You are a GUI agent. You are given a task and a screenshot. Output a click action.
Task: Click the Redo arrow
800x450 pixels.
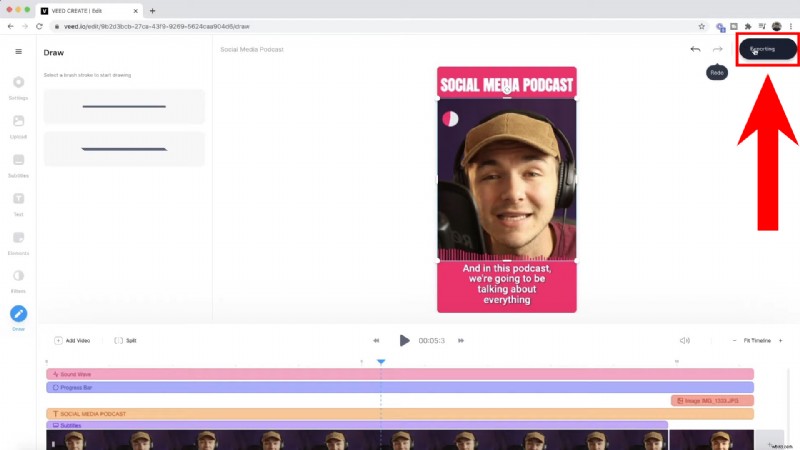(x=717, y=49)
